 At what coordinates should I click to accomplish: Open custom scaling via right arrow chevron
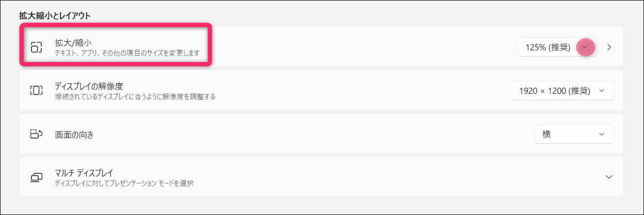(x=609, y=48)
